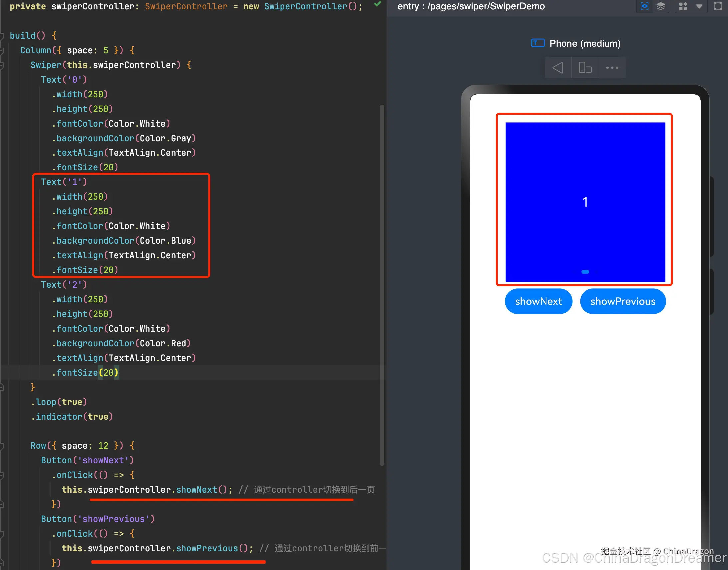Click the showNext button in the preview
The height and width of the screenshot is (570, 728).
(x=539, y=301)
